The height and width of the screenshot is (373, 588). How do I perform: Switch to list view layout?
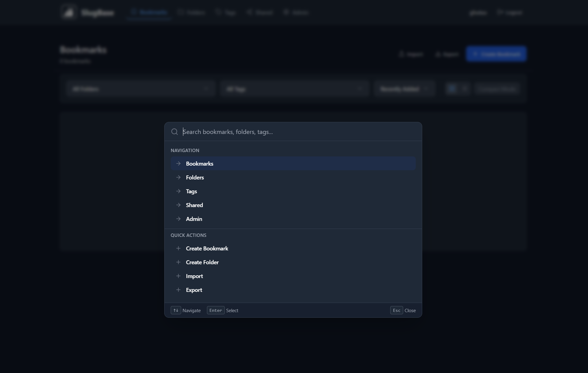pyautogui.click(x=465, y=88)
